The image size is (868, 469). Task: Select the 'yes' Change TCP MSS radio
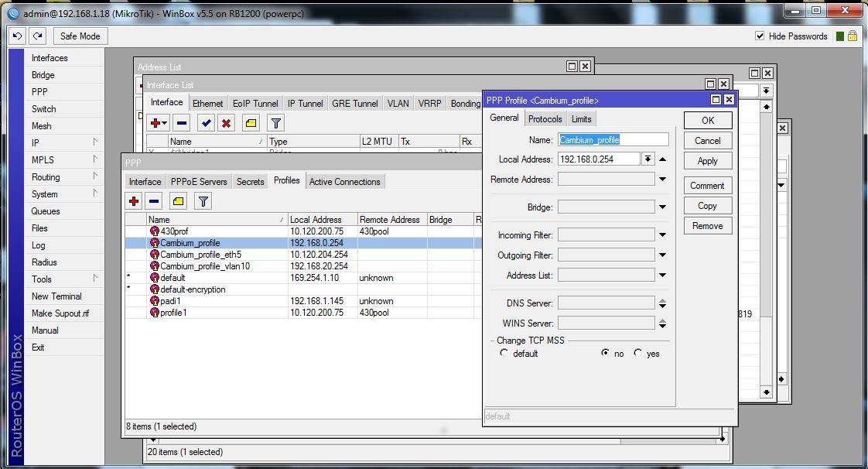637,353
